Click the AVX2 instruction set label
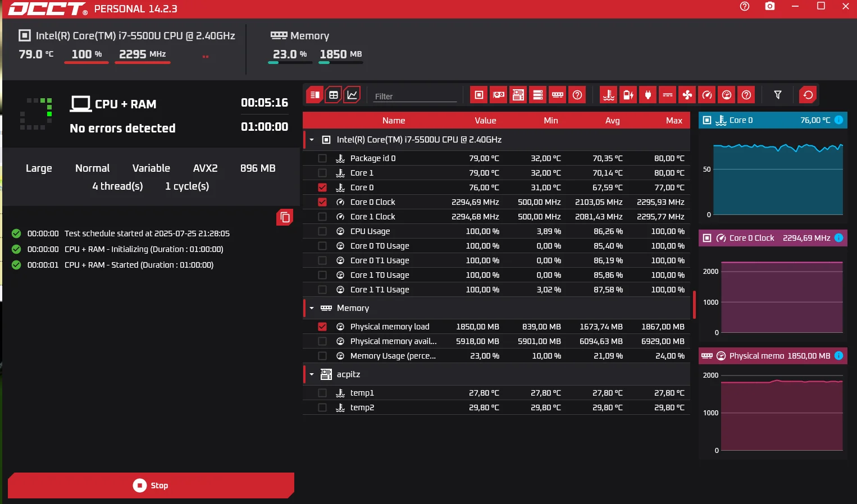The image size is (857, 504). click(x=205, y=168)
